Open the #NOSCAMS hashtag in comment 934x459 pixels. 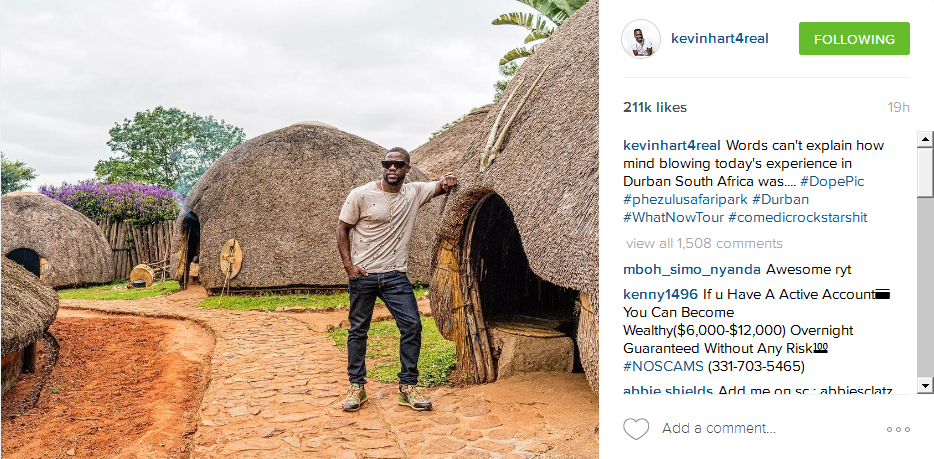coord(662,367)
